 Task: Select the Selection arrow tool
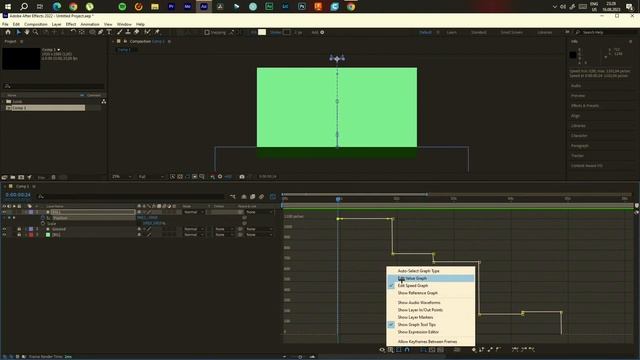(x=18, y=32)
